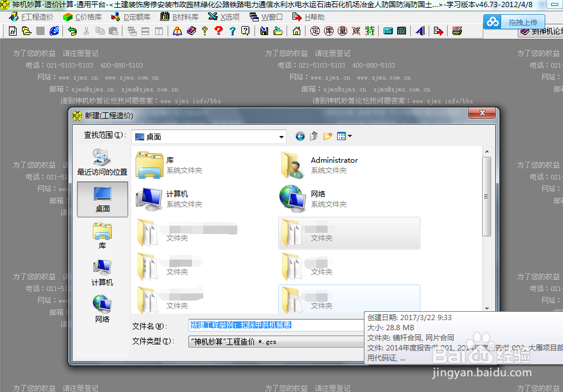Close the 新建(工程造价) dialog
Screen dimensions: 563x392
coord(482,113)
